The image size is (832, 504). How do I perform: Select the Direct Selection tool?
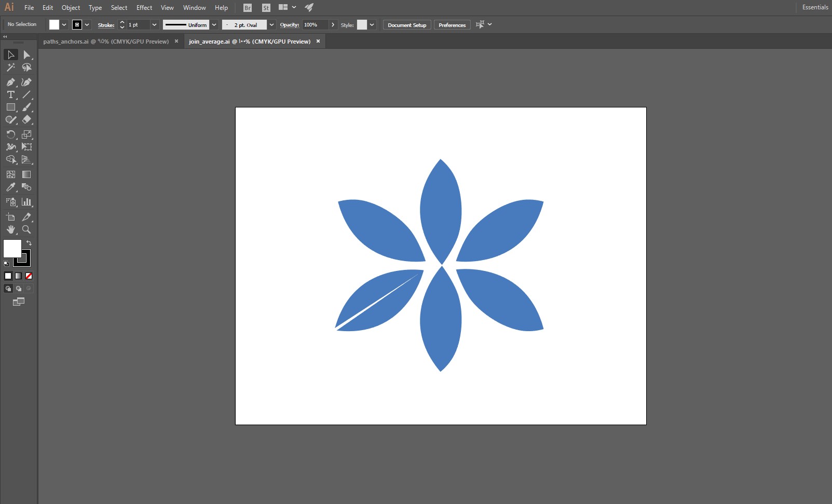[26, 55]
